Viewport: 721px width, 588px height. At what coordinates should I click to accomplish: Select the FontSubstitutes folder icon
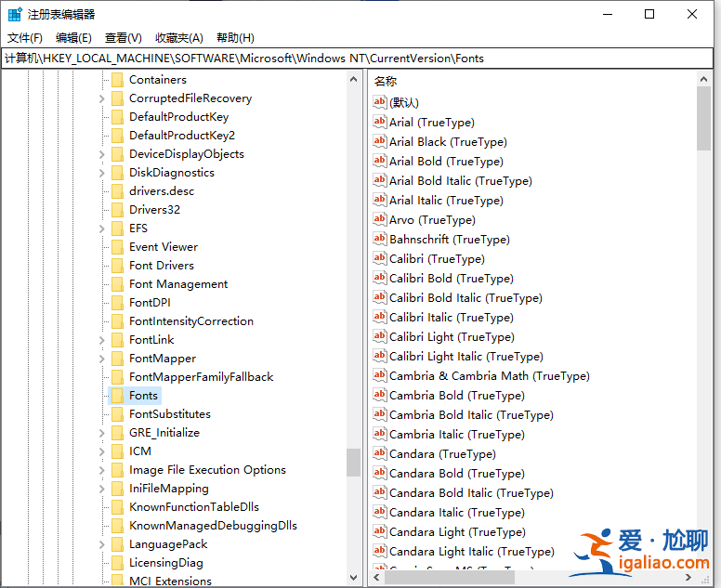[x=118, y=413]
